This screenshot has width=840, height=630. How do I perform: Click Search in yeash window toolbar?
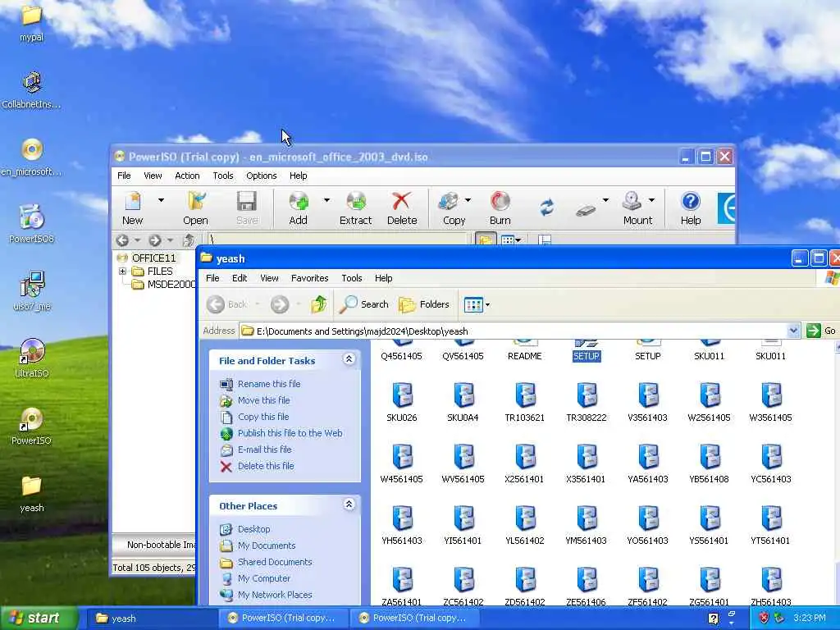pyautogui.click(x=364, y=304)
